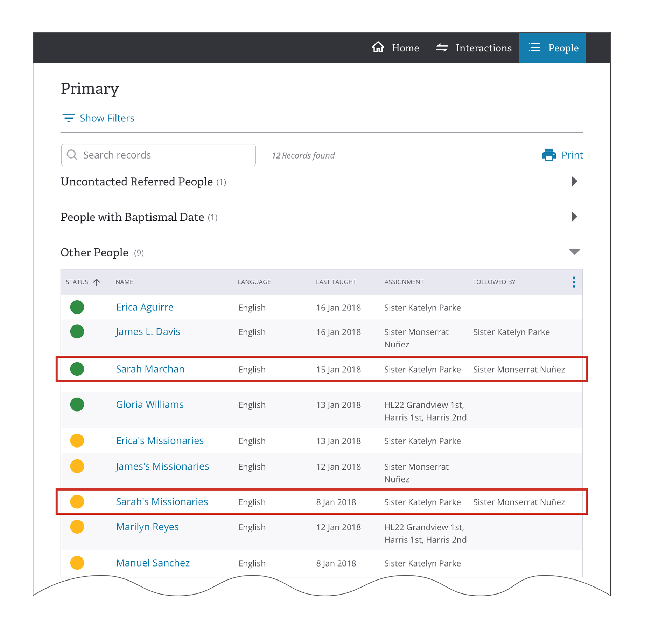Click the Primary page heading
Viewport: 672px width, 633px height.
point(90,89)
